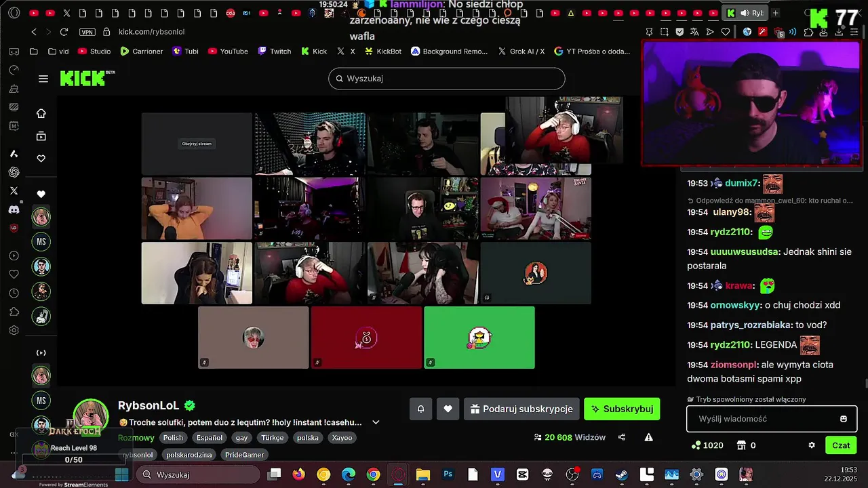This screenshot has width=868, height=488.
Task: Open emoji picker in chat input
Action: (844, 419)
